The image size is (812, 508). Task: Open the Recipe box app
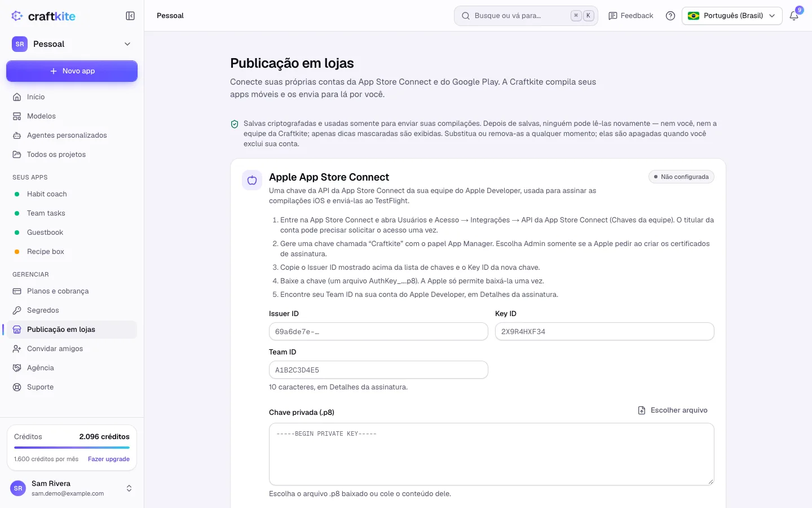pyautogui.click(x=72, y=252)
